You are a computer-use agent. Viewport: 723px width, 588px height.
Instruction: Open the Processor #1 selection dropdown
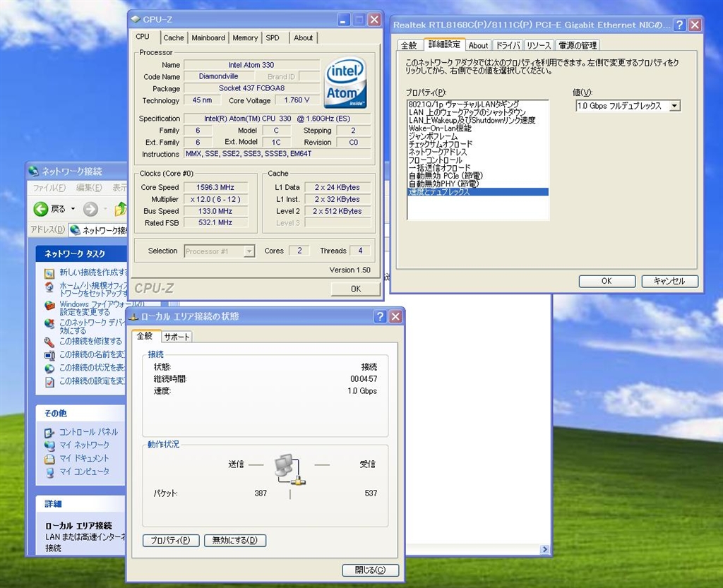point(249,251)
